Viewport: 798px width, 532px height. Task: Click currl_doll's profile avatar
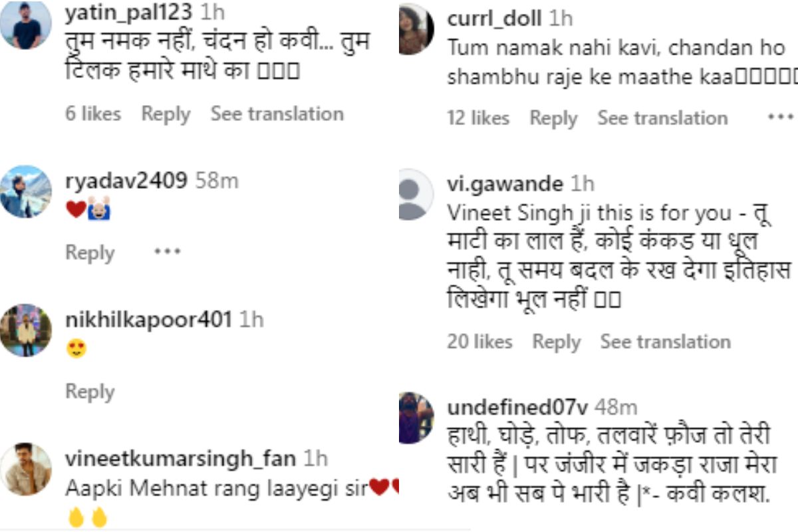tap(415, 27)
